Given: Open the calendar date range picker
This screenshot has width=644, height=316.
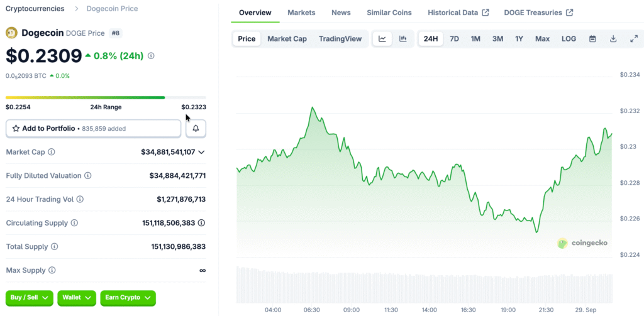Looking at the screenshot, I should [x=592, y=39].
